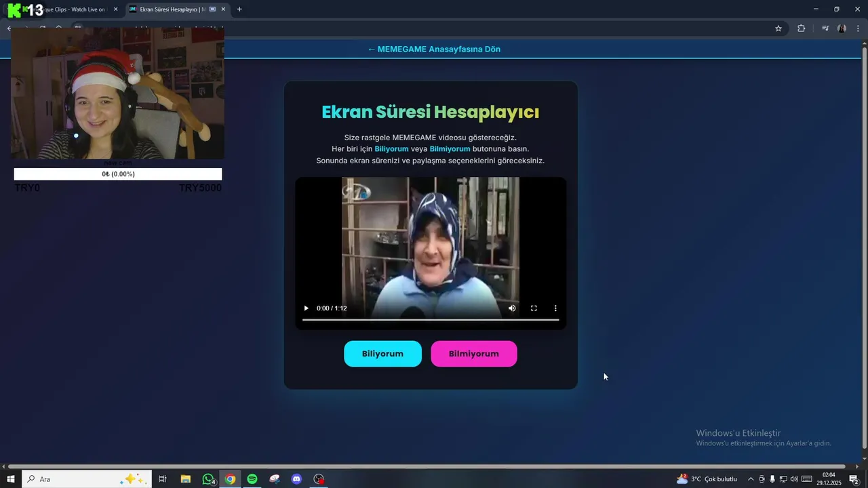Open Spotify from the taskbar
868x488 pixels.
click(x=252, y=479)
